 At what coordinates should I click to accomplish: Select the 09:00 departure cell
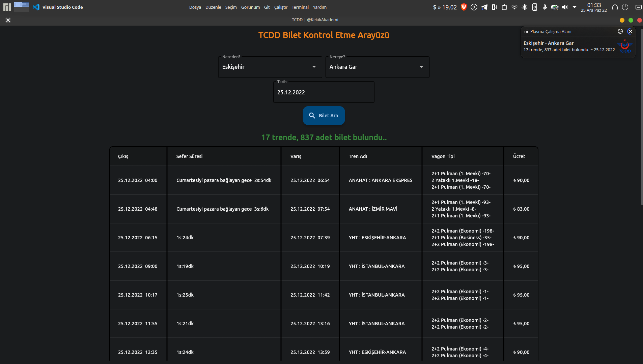[x=138, y=266]
